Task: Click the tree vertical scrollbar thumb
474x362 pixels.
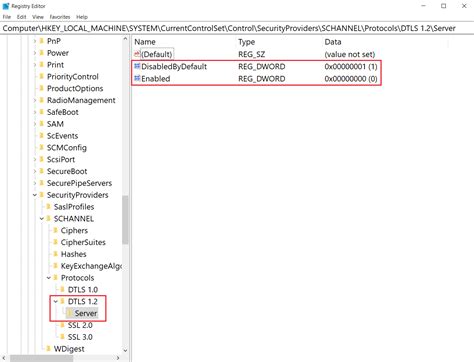Action: pyautogui.click(x=125, y=220)
